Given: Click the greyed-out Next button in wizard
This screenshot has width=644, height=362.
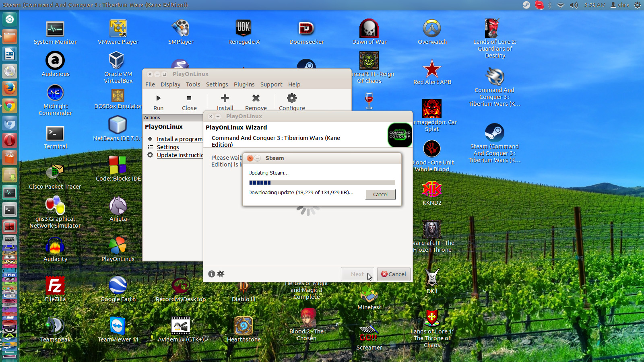Looking at the screenshot, I should pos(357,274).
